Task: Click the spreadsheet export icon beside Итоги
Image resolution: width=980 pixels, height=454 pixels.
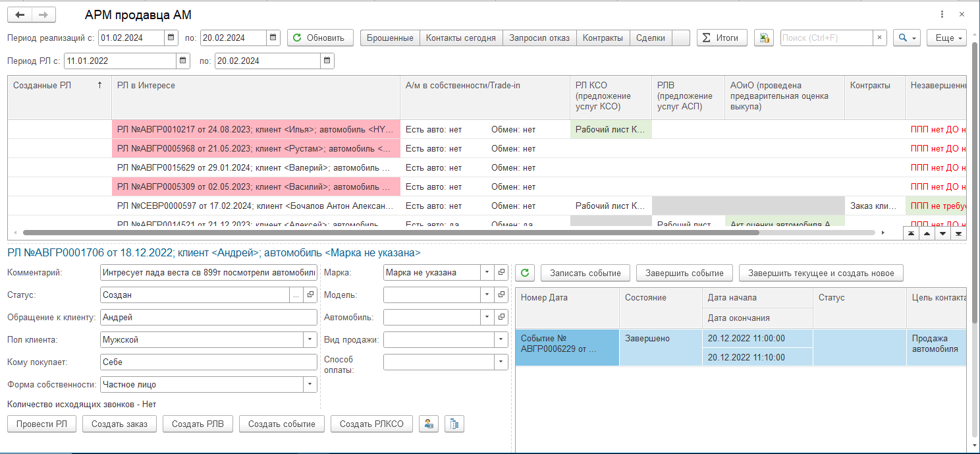Action: point(764,38)
